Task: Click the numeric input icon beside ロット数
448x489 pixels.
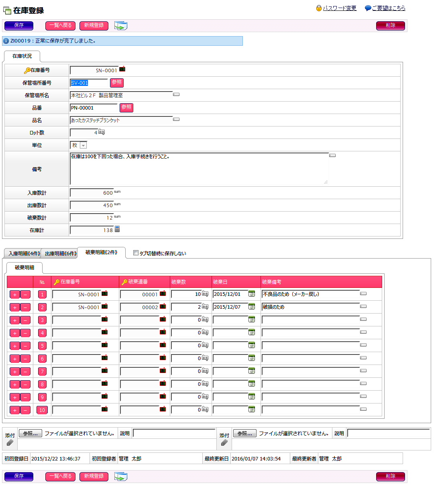Action: coord(102,132)
